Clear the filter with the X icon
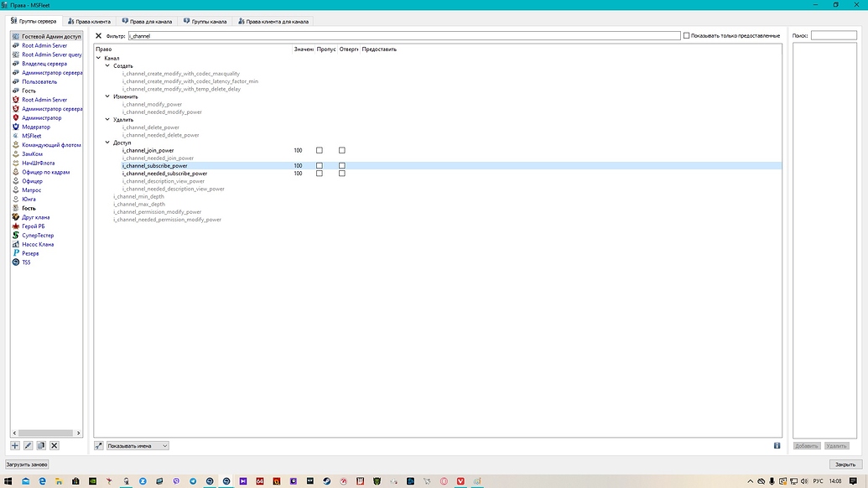Image resolution: width=868 pixels, height=488 pixels. click(99, 36)
